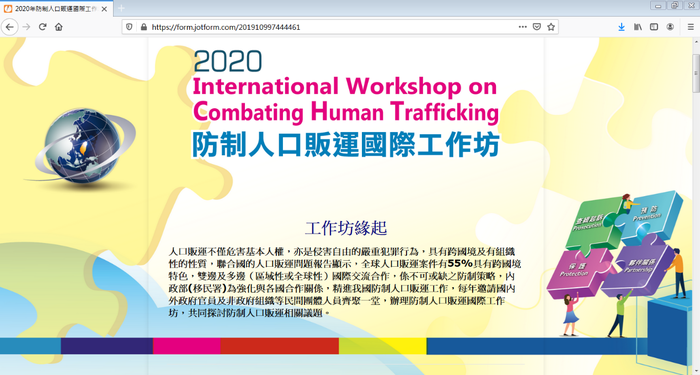Bookmark this page with the star
This screenshot has height=375, width=700.
coord(551,27)
